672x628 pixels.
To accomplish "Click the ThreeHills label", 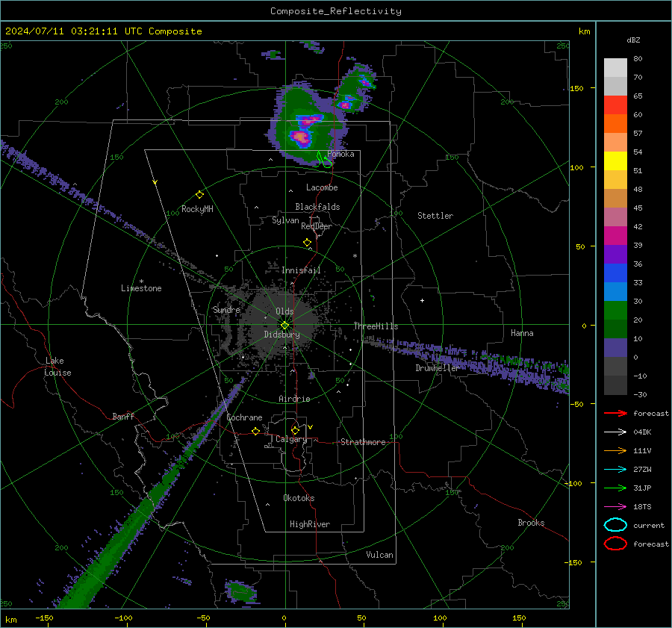I will [376, 326].
